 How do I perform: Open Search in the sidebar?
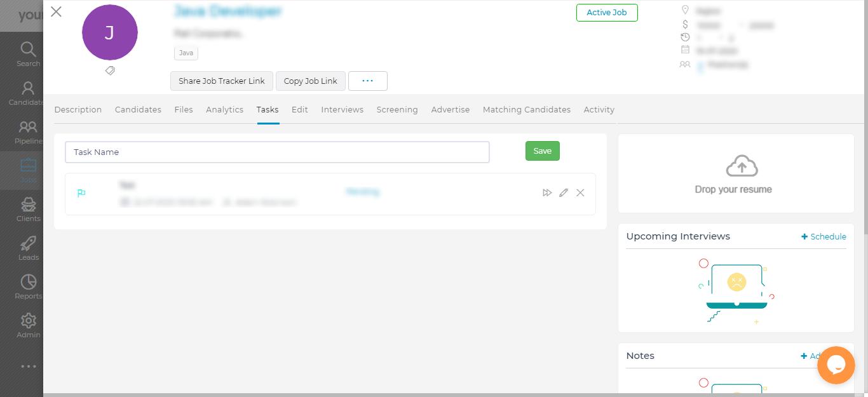coord(28,54)
